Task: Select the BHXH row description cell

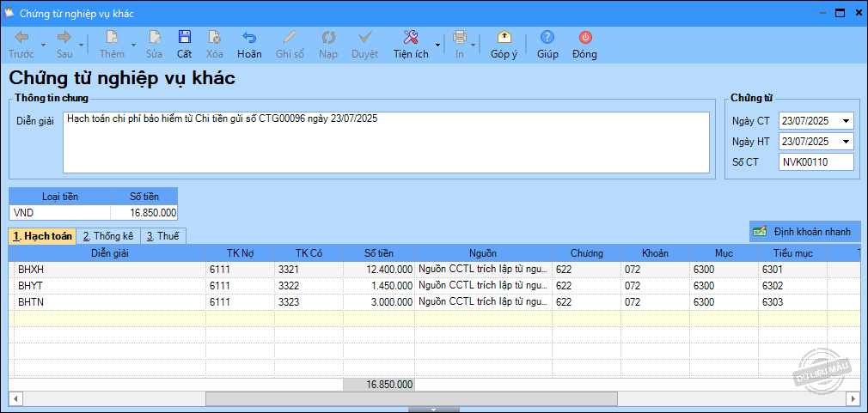Action: point(111,269)
